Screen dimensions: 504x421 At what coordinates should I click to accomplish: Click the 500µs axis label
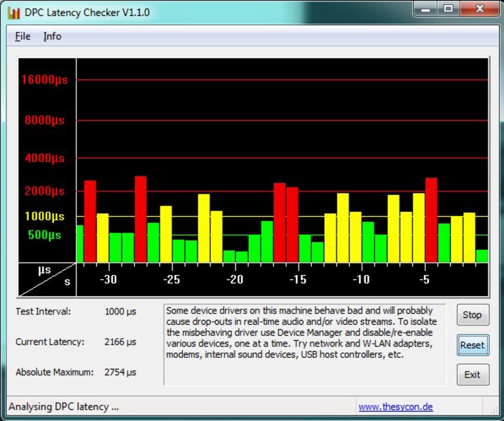point(45,234)
